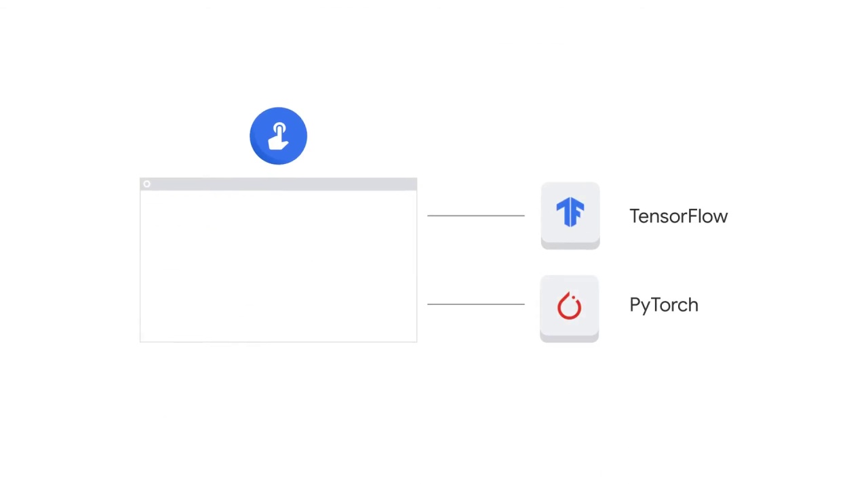Click inside the blank window content area

coord(278,266)
